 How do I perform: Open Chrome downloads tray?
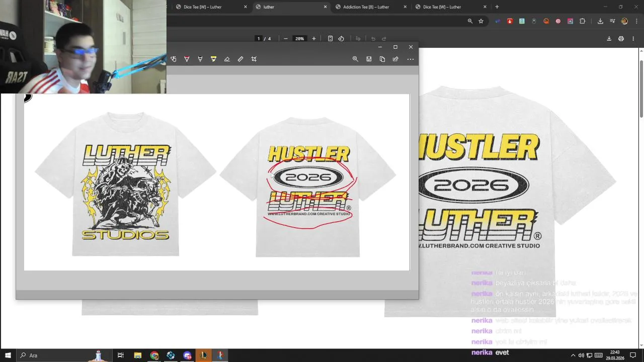pyautogui.click(x=600, y=21)
